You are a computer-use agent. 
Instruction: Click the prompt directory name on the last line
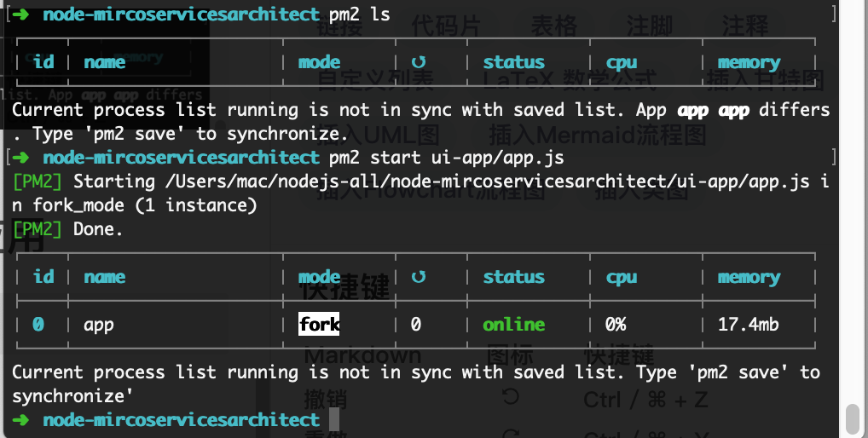coord(182,420)
